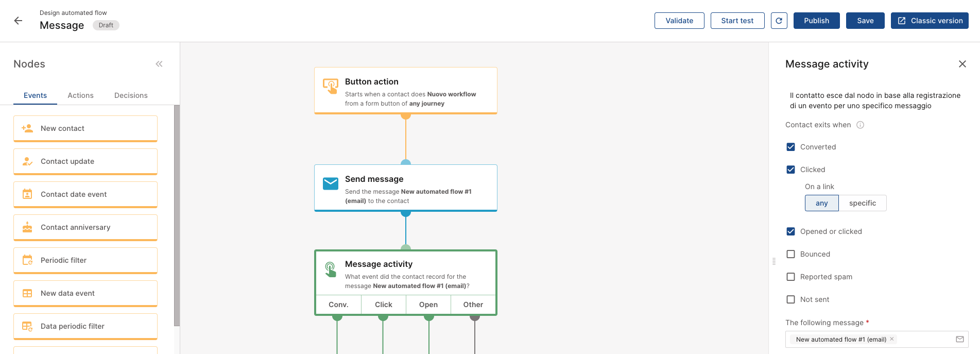Screen dimensions: 980x354
Task: Click the Nodes list vertical scrollbar
Action: (177, 216)
